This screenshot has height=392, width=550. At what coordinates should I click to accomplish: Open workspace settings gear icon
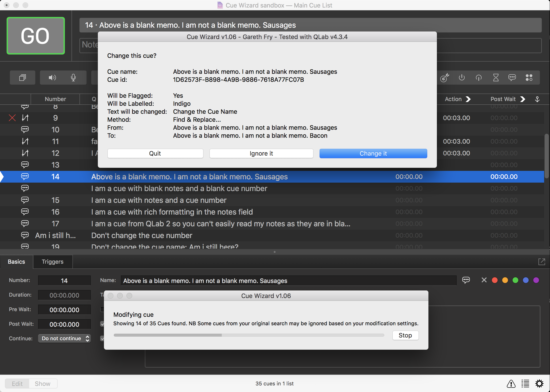tap(539, 384)
